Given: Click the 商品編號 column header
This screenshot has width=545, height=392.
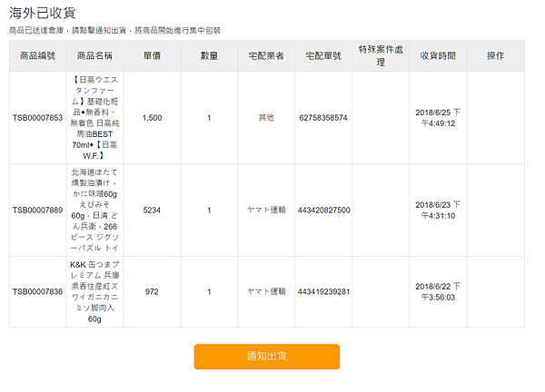Looking at the screenshot, I should click(x=37, y=56).
